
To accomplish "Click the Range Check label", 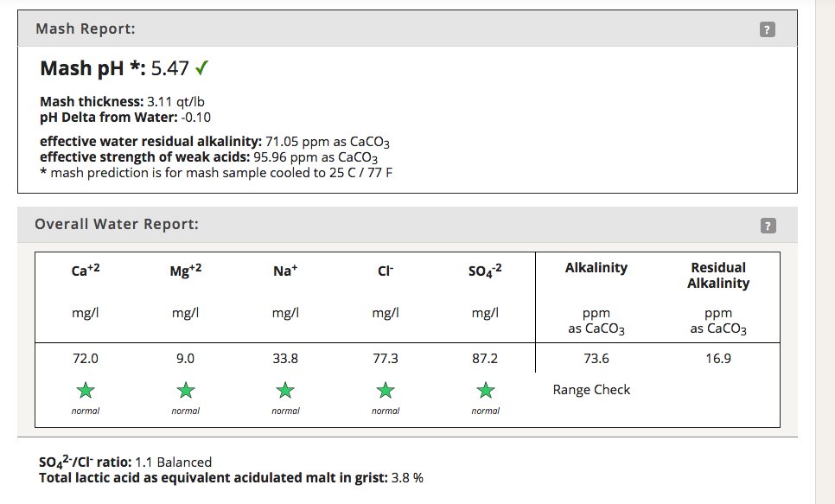I will click(x=591, y=390).
